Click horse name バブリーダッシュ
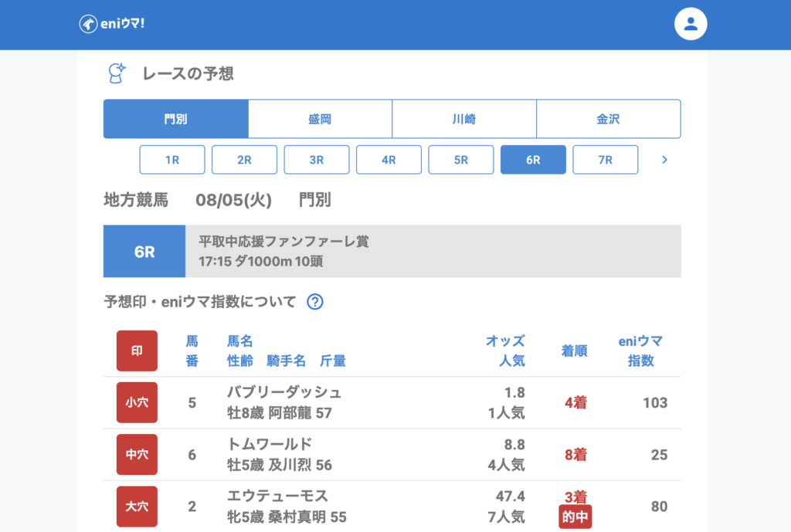Screen dimensions: 791x532 click(284, 392)
